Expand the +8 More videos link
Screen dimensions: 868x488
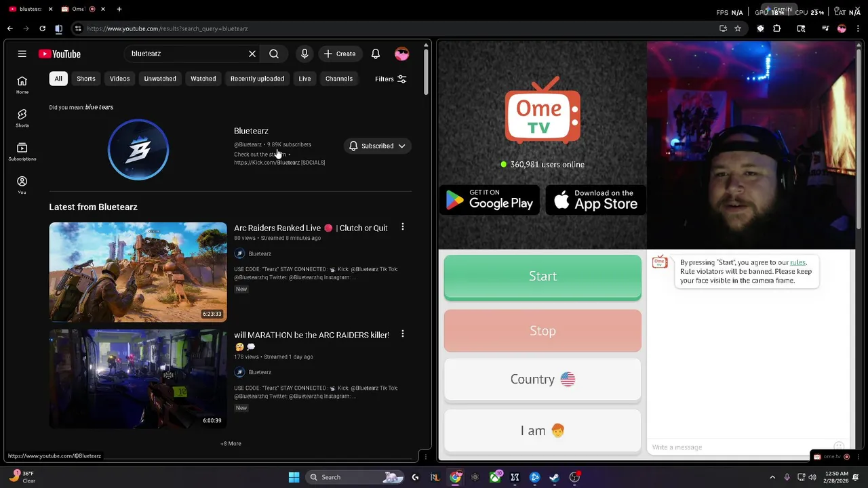coord(231,443)
